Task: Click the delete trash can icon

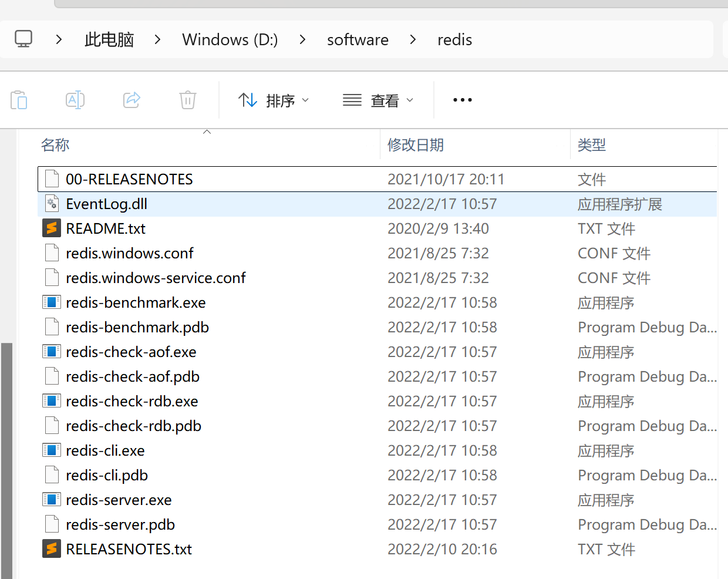Action: coord(188,100)
